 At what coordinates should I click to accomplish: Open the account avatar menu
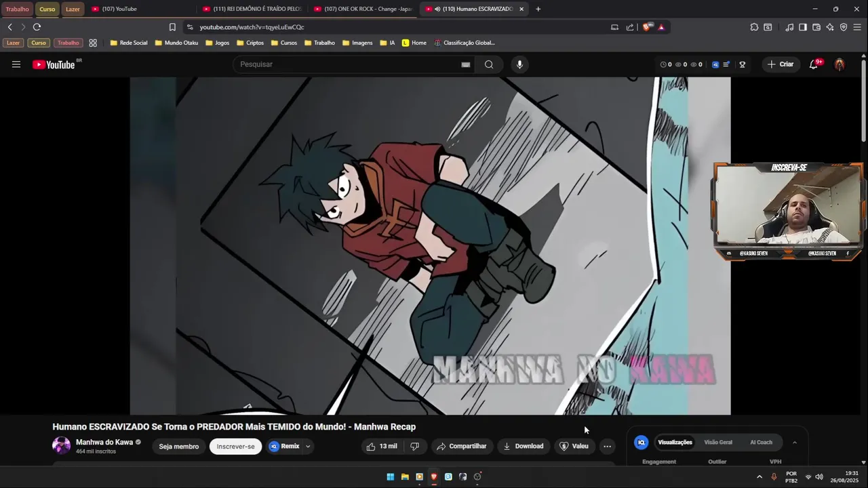click(840, 64)
